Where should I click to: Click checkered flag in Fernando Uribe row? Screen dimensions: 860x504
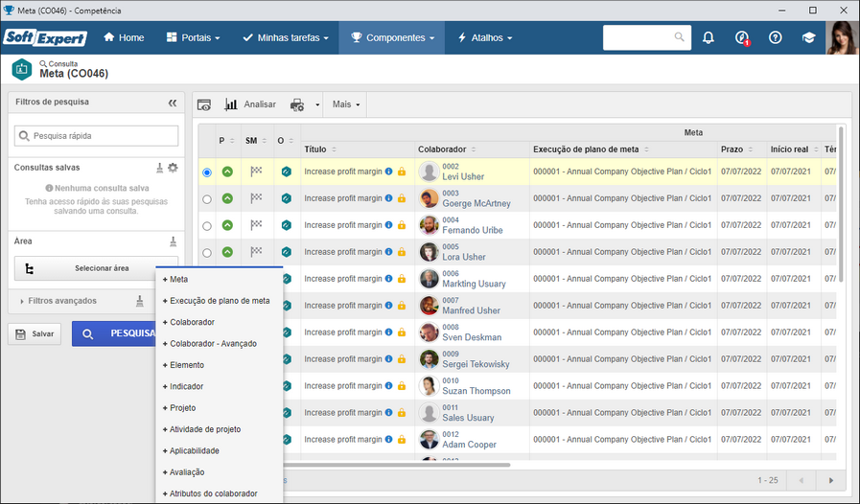256,225
